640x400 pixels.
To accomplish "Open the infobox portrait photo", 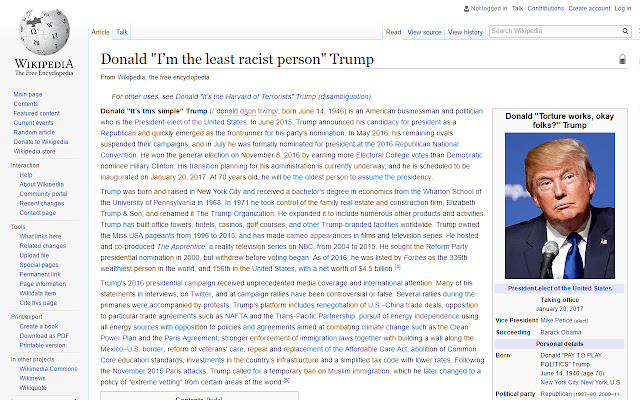I will click(x=560, y=206).
